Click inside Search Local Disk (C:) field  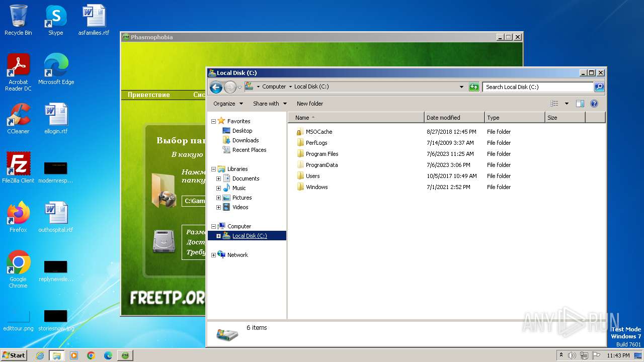[x=538, y=87]
